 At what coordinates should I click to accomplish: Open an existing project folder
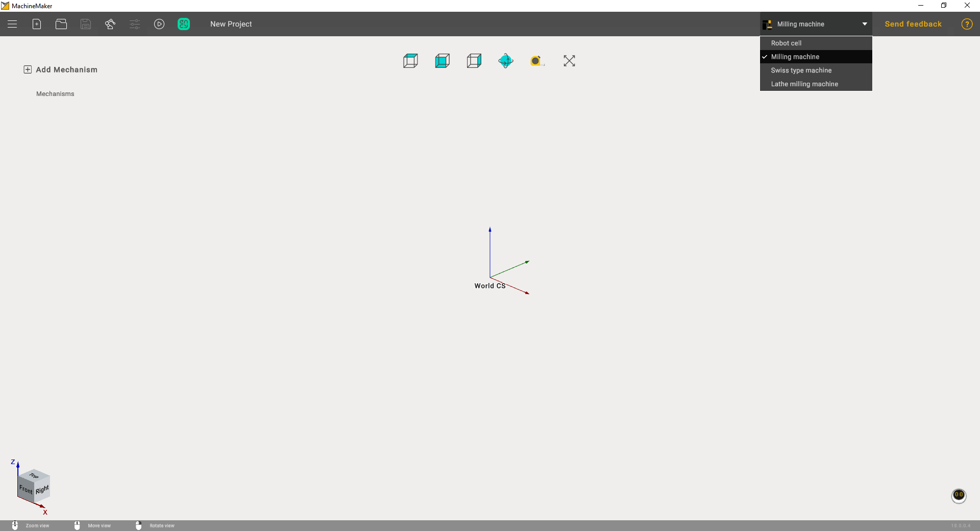coord(61,24)
